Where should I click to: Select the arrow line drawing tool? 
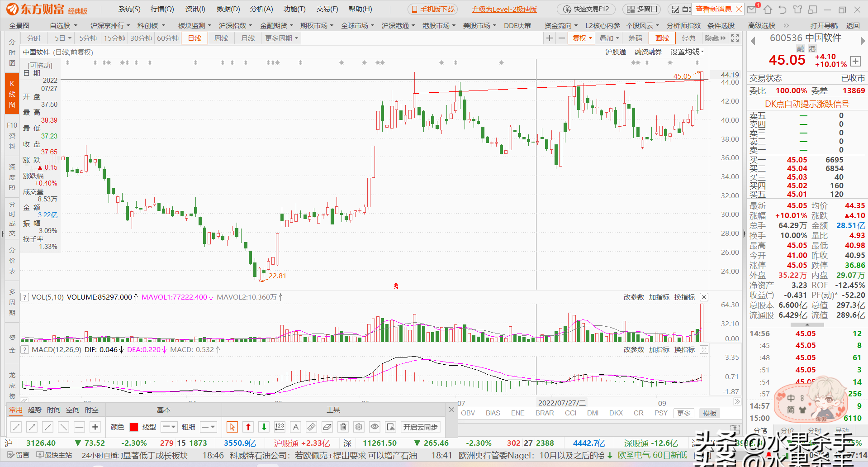[32, 427]
